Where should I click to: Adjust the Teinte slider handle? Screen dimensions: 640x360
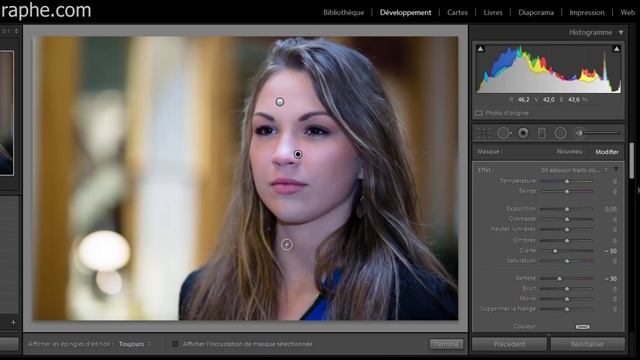pyautogui.click(x=567, y=191)
